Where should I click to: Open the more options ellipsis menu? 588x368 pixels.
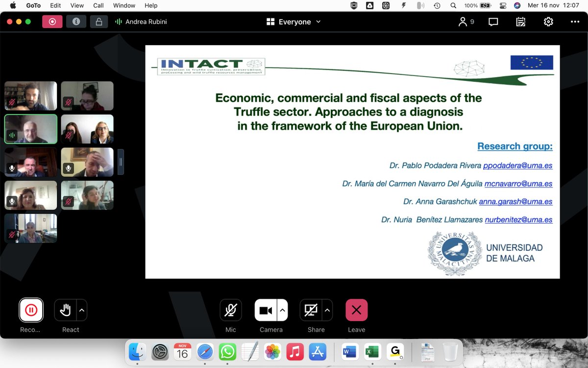click(x=575, y=22)
